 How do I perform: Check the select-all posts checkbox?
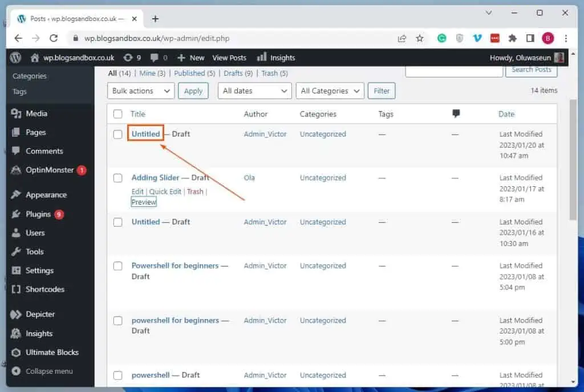point(118,113)
